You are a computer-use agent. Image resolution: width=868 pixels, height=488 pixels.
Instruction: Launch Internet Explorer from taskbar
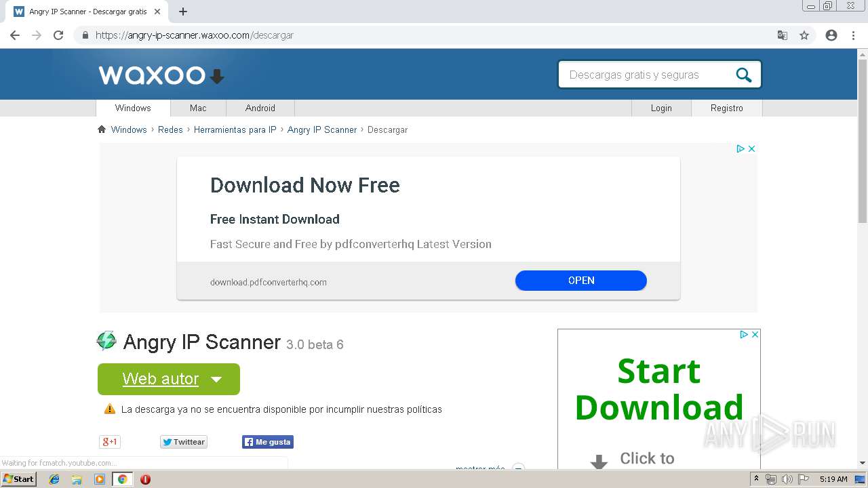[x=54, y=479]
